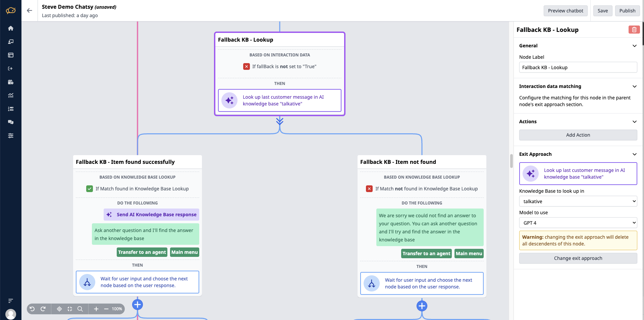Viewport: 644px width, 320px height.
Task: Click the redo icon in the canvas toolbar
Action: (x=43, y=309)
